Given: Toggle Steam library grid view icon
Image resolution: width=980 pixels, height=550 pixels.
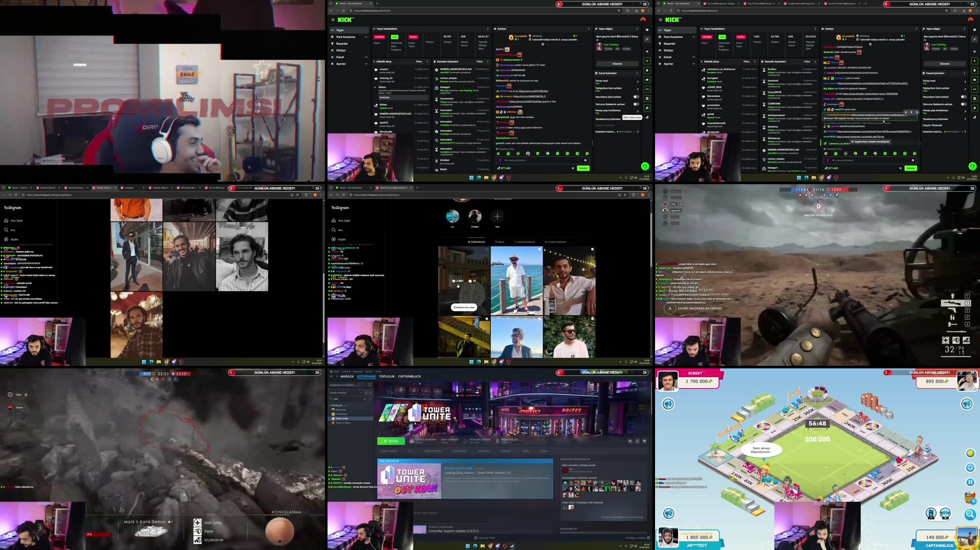Looking at the screenshot, I should 370,385.
